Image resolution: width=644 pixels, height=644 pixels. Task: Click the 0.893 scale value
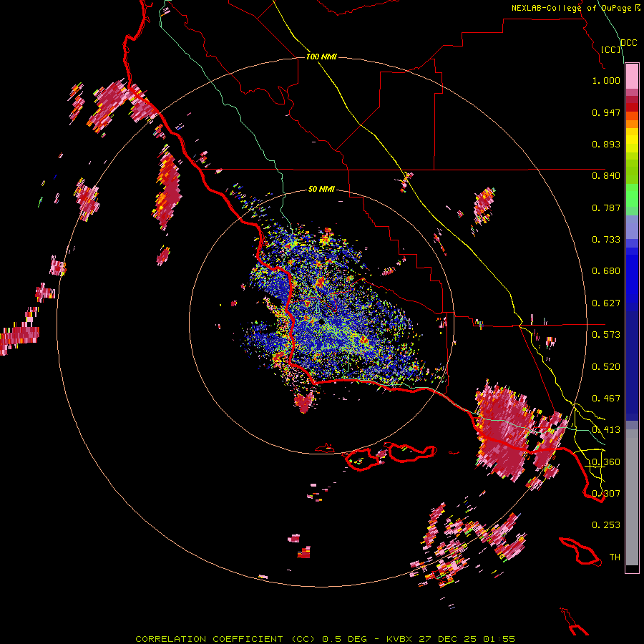coord(606,144)
